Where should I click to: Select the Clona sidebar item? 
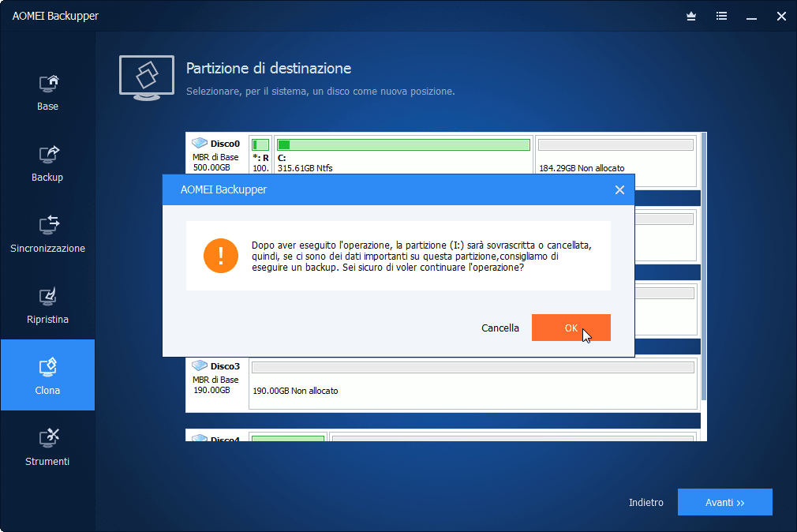[x=47, y=375]
